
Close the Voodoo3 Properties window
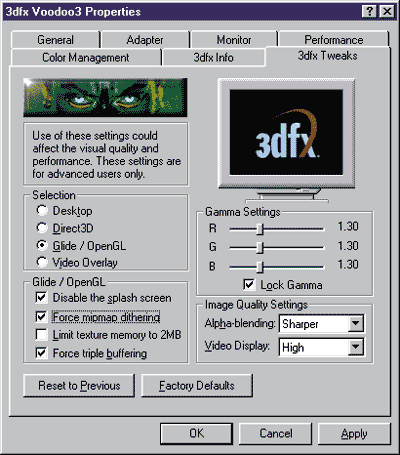point(387,12)
